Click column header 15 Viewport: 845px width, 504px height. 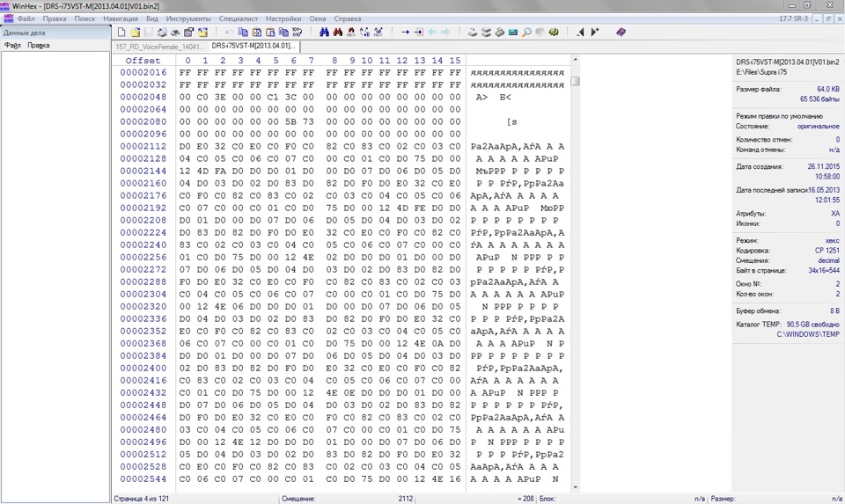tap(455, 61)
